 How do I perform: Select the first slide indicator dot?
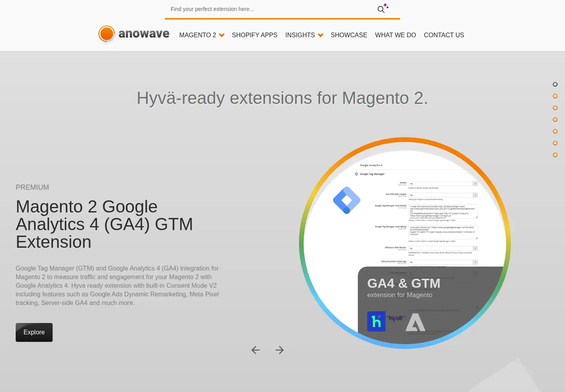[x=555, y=84]
